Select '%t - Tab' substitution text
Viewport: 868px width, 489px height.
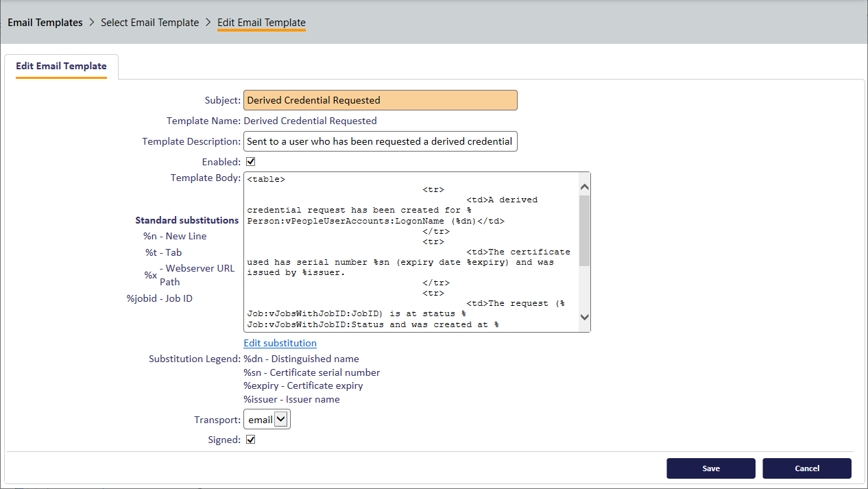163,252
